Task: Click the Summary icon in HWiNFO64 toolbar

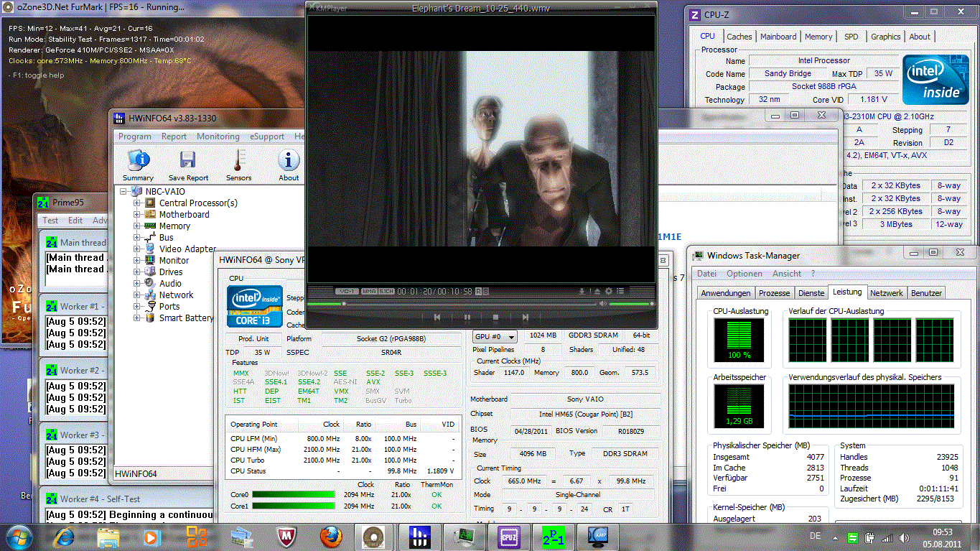Action: (138, 165)
